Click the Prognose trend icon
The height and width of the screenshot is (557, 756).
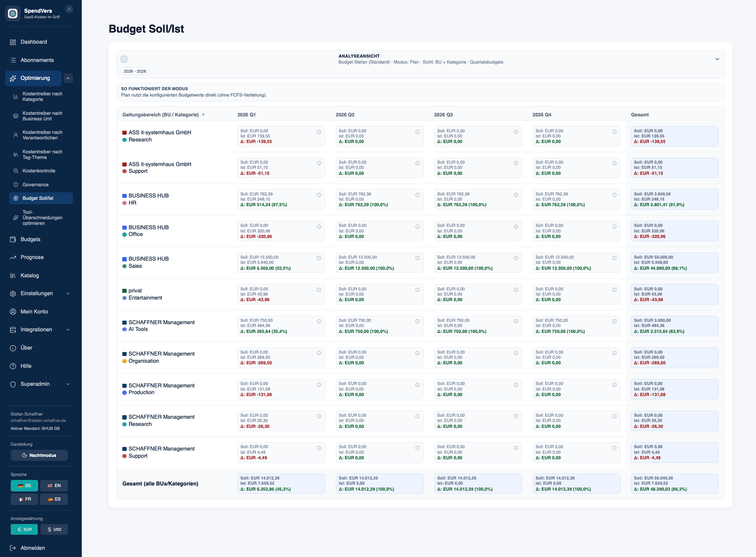(x=13, y=257)
